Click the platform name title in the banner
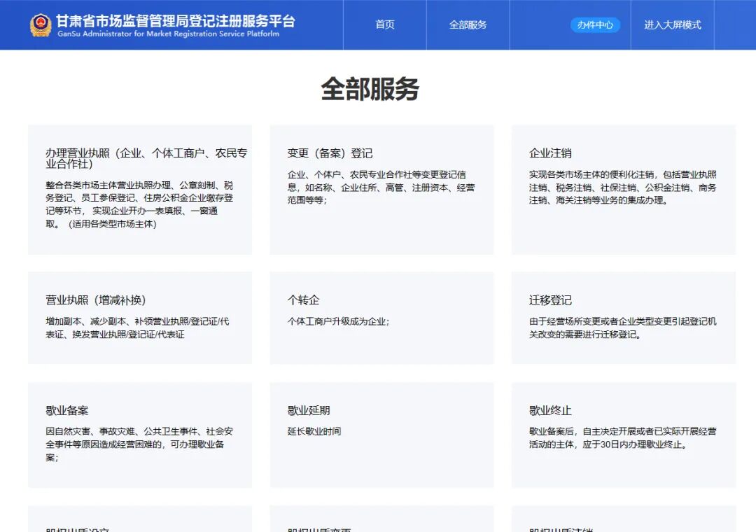 point(176,22)
